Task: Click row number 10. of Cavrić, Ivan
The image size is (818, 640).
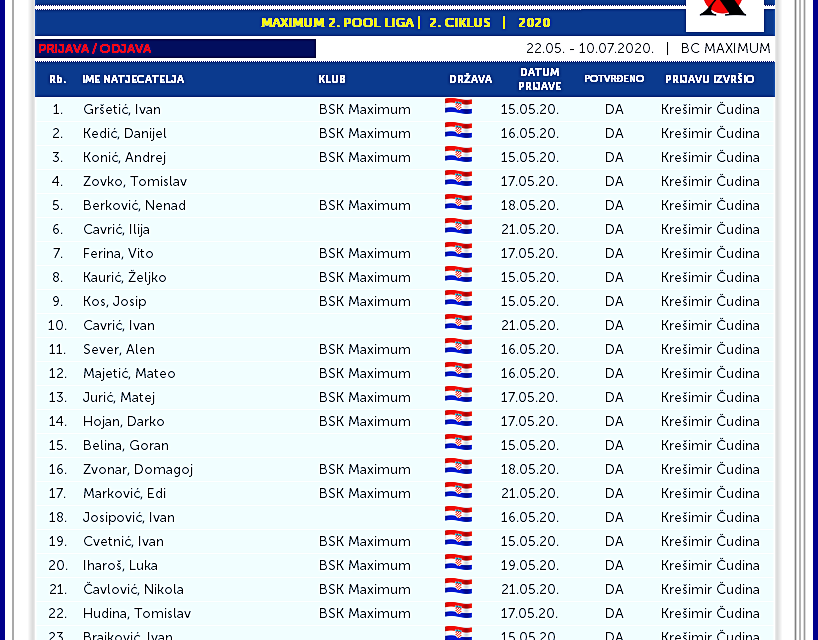Action: 57,325
